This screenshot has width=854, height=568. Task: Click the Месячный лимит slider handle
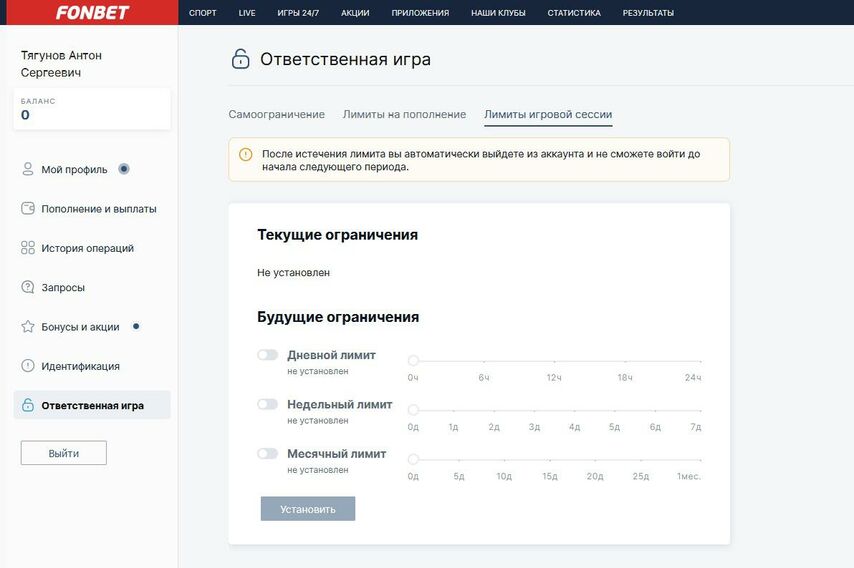[x=413, y=459]
